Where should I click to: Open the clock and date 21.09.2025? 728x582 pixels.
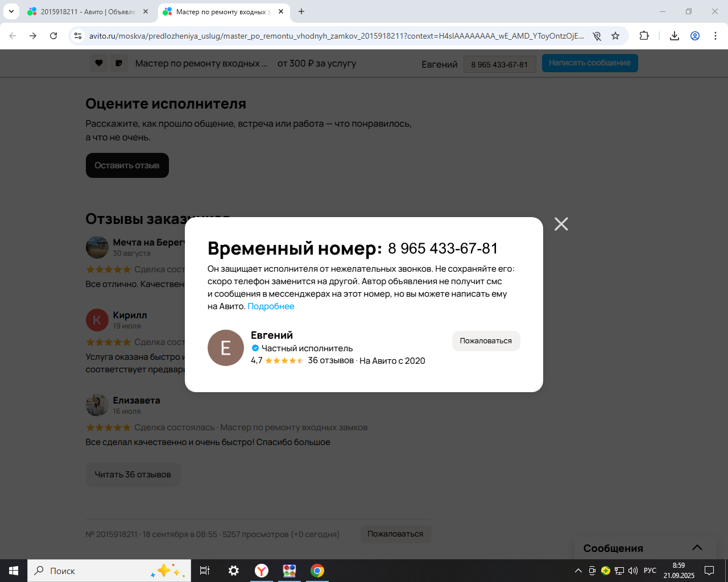click(x=679, y=571)
